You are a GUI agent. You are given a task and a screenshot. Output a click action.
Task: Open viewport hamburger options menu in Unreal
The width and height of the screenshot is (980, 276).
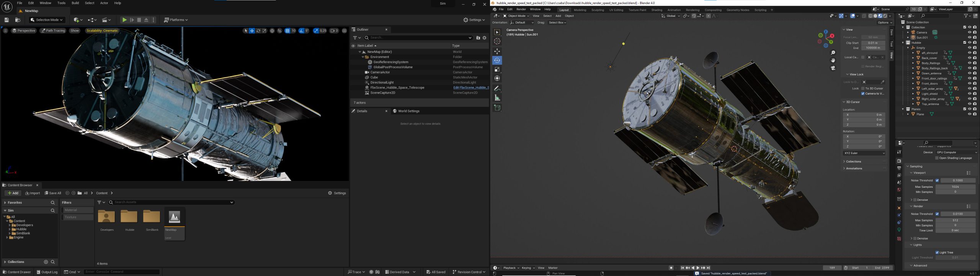click(5, 31)
